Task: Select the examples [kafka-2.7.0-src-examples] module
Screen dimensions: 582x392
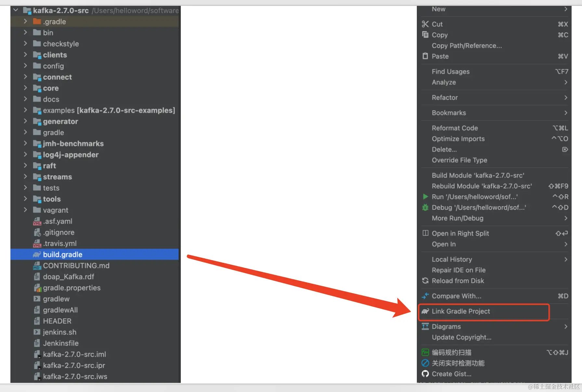Action: pyautogui.click(x=95, y=110)
